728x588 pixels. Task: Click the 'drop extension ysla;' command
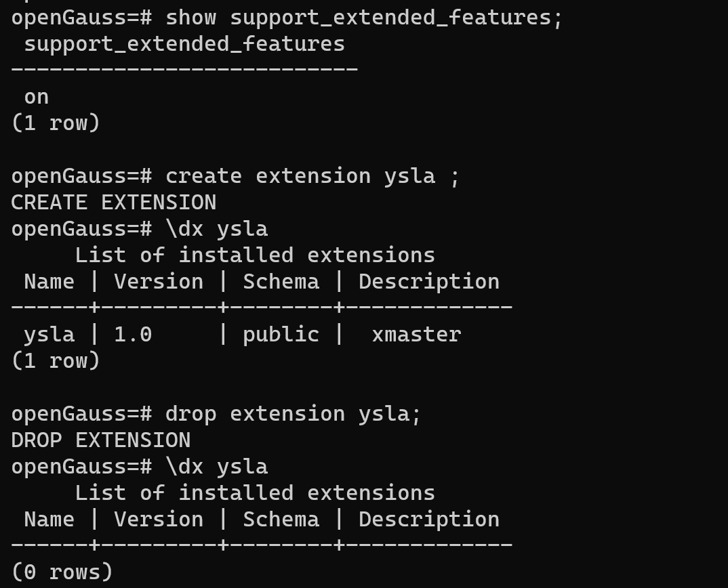point(293,414)
